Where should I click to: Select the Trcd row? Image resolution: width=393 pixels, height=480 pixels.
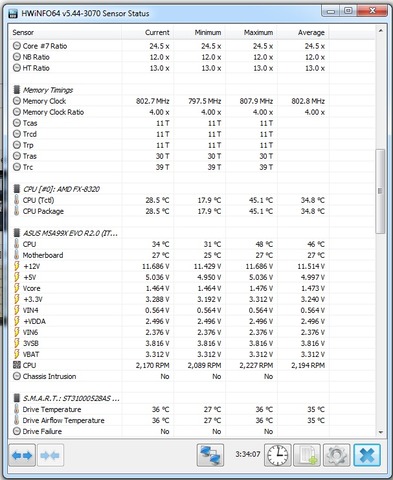coord(192,134)
